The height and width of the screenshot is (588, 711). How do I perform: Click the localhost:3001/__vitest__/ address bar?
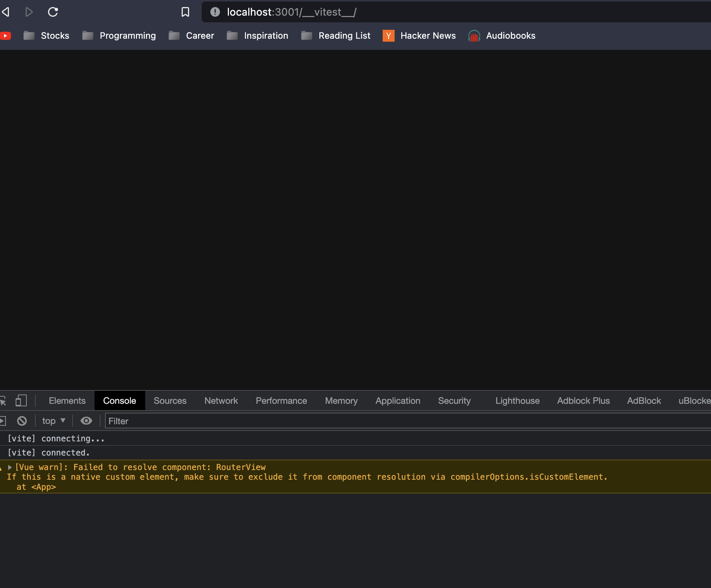(456, 12)
